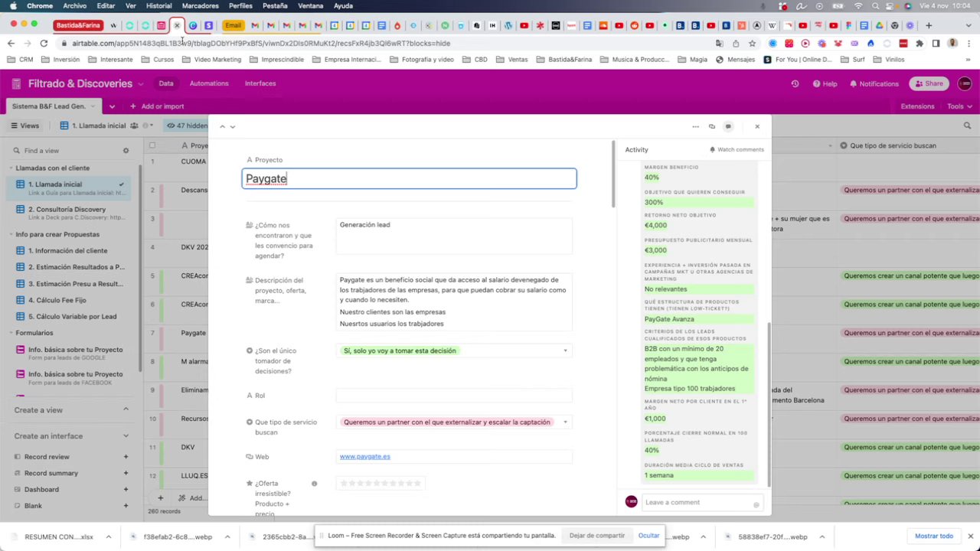Open Historial menu in menu bar
This screenshot has height=551, width=980.
158,5
